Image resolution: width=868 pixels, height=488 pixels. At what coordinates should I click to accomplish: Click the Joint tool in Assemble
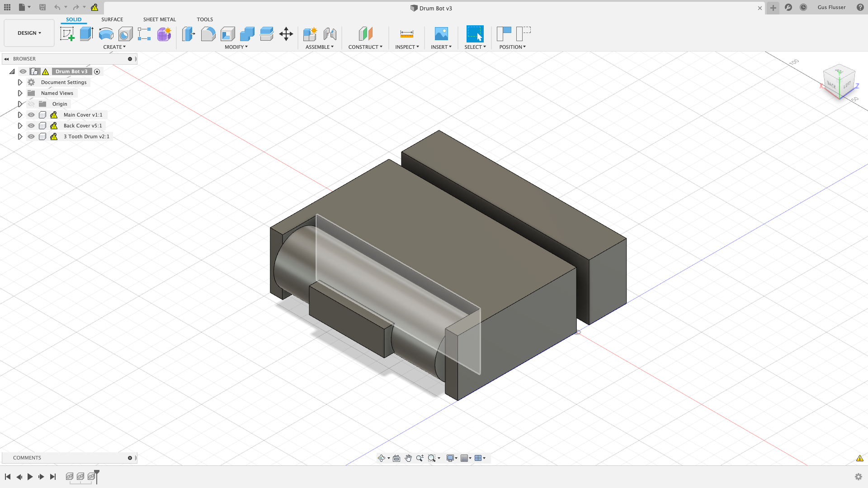pos(330,34)
